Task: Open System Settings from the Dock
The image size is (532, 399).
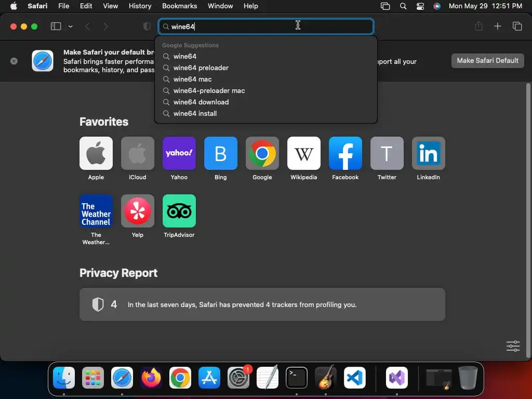Action: [238, 377]
